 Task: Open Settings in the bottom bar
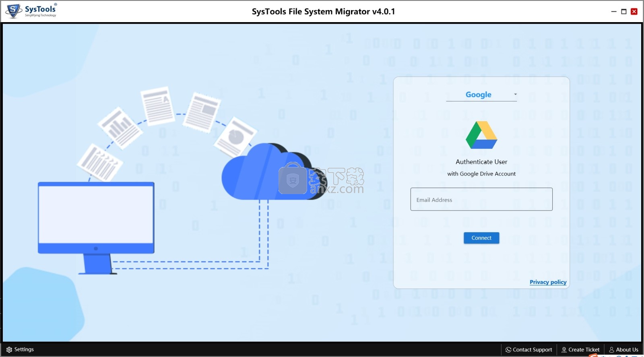(20, 349)
